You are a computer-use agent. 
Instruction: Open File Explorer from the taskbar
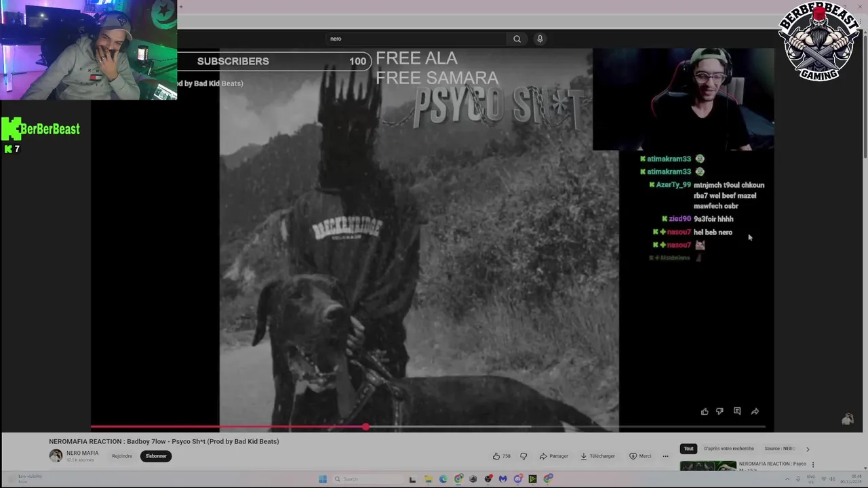[429, 479]
